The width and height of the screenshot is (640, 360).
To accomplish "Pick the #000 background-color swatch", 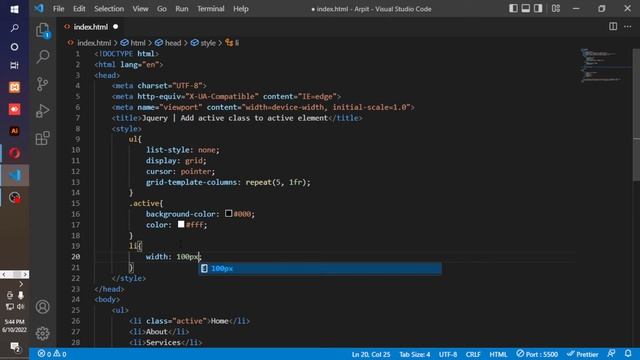I will (229, 213).
